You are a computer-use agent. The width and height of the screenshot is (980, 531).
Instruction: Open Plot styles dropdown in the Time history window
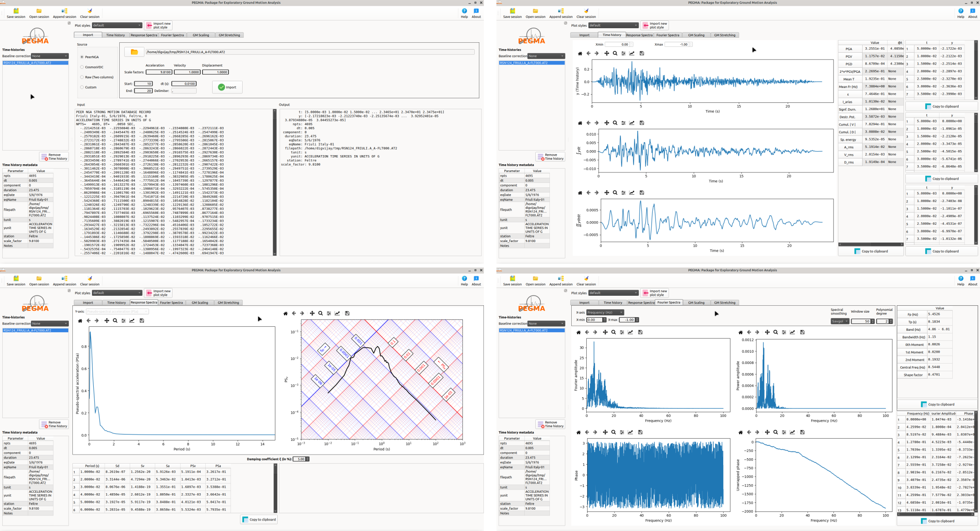(613, 25)
